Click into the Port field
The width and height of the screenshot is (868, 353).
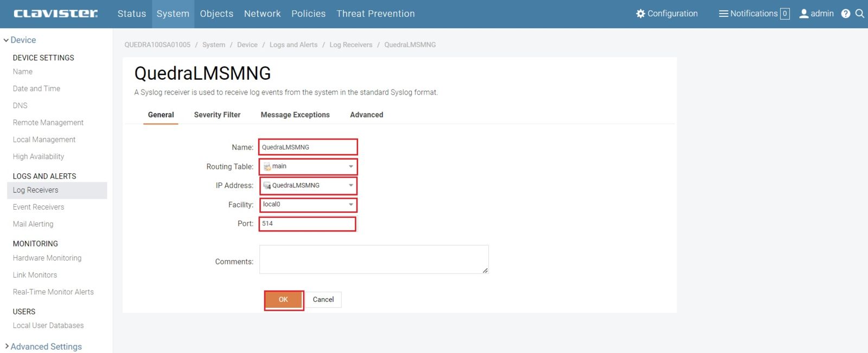pos(307,224)
